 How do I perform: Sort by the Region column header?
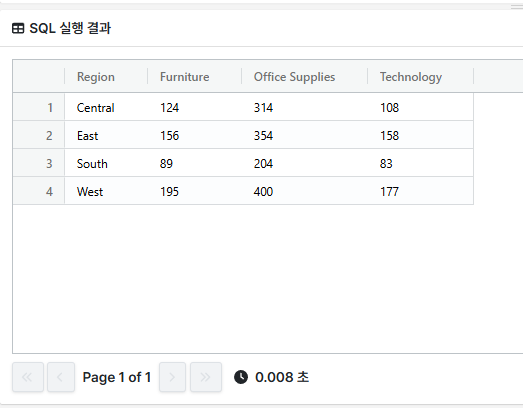pyautogui.click(x=106, y=77)
